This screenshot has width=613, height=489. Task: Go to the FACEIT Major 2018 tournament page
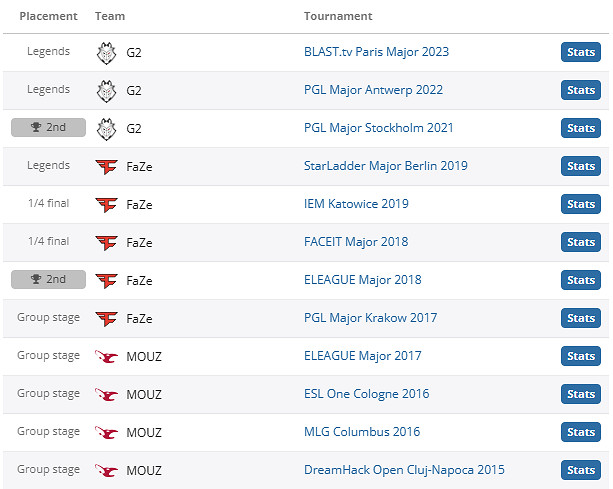(355, 242)
